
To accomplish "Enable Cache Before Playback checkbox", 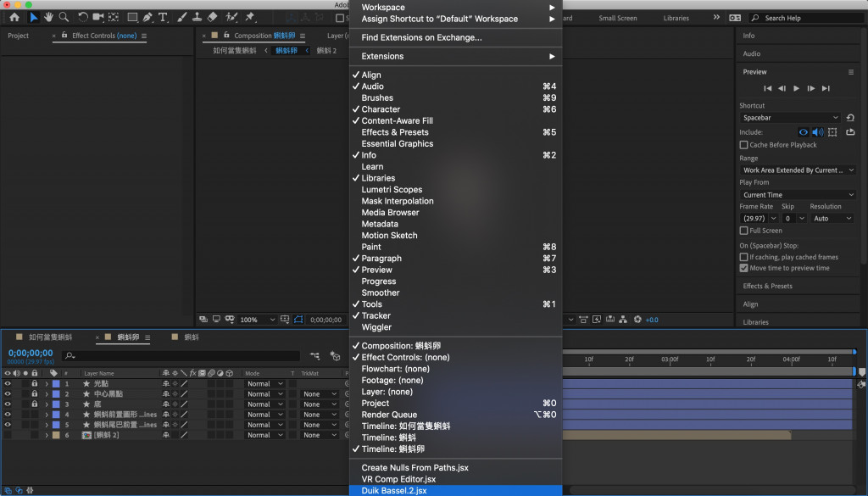I will pyautogui.click(x=743, y=145).
